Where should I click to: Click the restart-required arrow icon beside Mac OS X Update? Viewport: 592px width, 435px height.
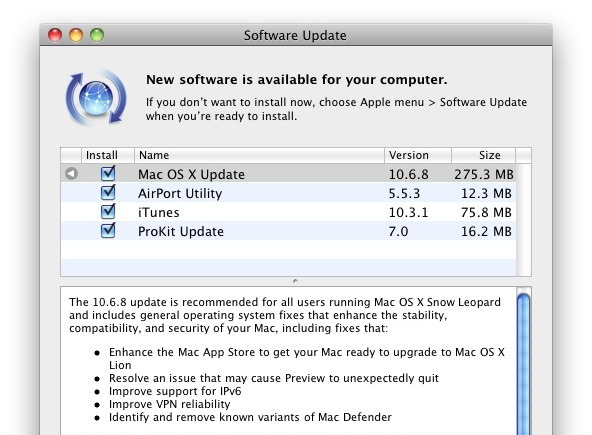pyautogui.click(x=71, y=174)
